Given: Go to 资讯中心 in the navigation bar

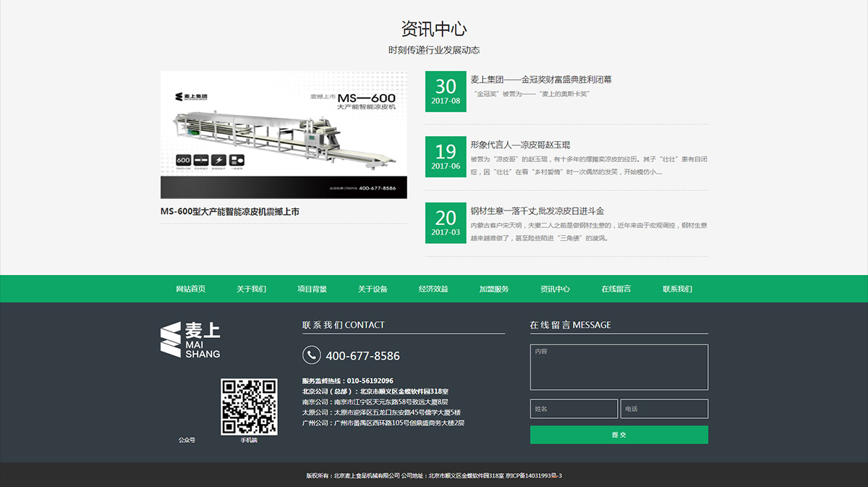Looking at the screenshot, I should point(556,289).
